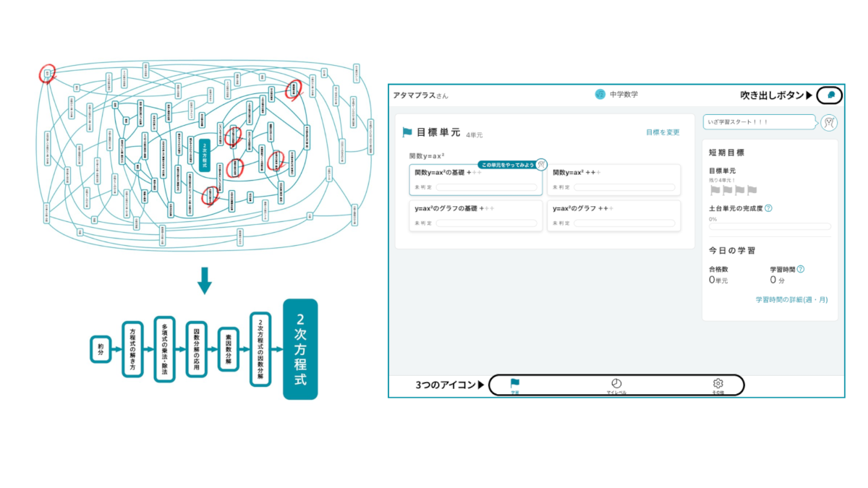Click help icon next to 学習時間
The image size is (868, 488).
[x=801, y=269]
